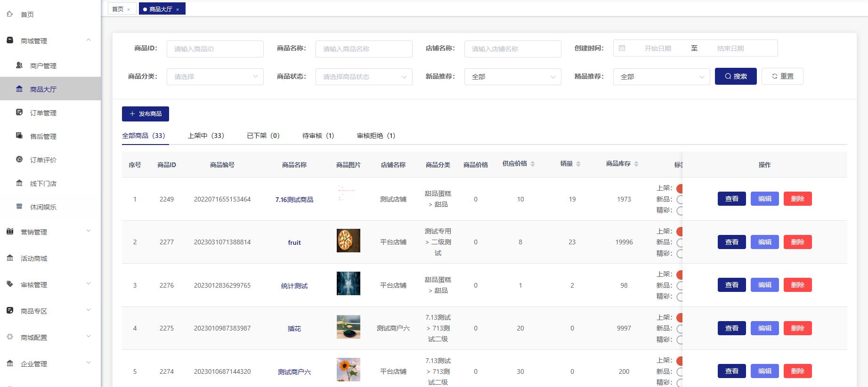Toggle 上架 switch for 插花 row
The width and height of the screenshot is (868, 387).
tap(679, 318)
